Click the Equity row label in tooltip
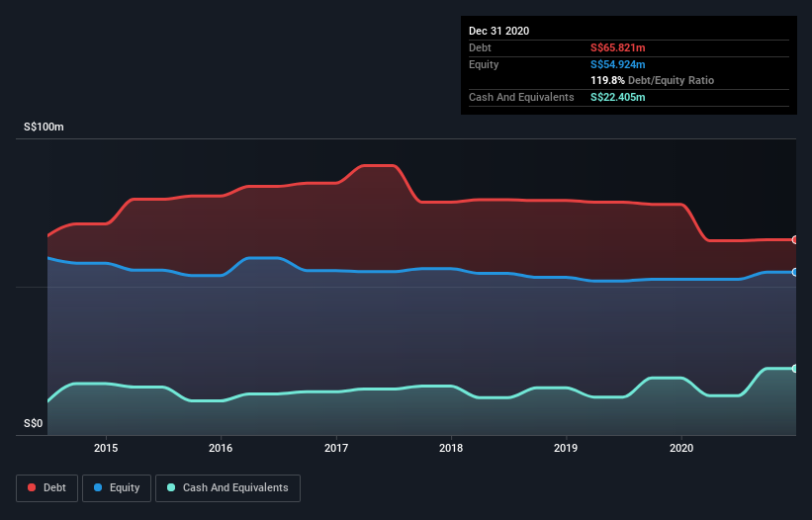 [x=484, y=64]
